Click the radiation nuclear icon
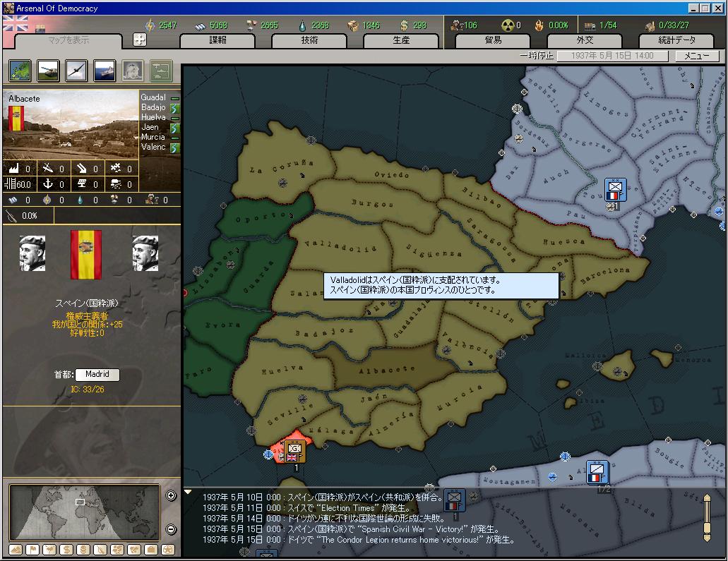 pos(508,25)
